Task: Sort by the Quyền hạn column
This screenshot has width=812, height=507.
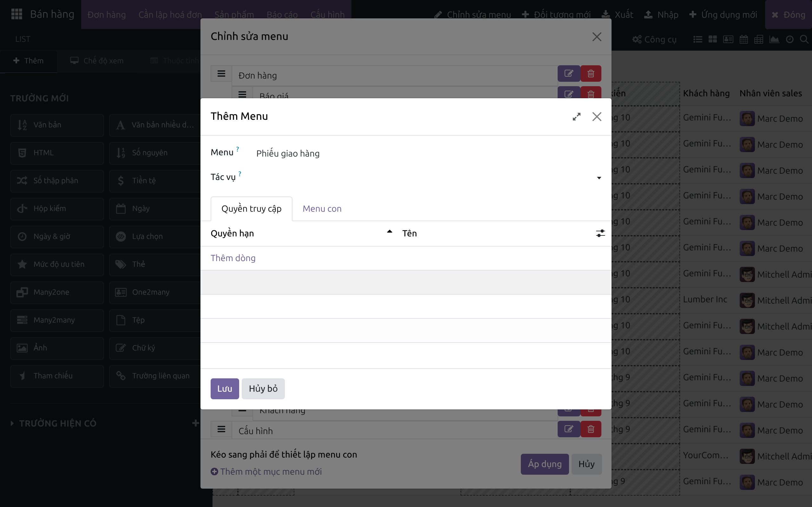Action: 301,234
